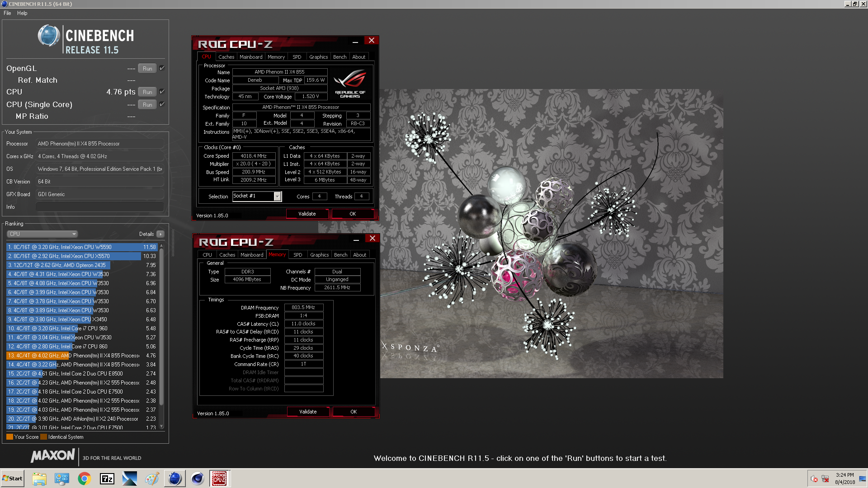Click OK in lower CPU-Z window
The width and height of the screenshot is (868, 488).
[354, 412]
